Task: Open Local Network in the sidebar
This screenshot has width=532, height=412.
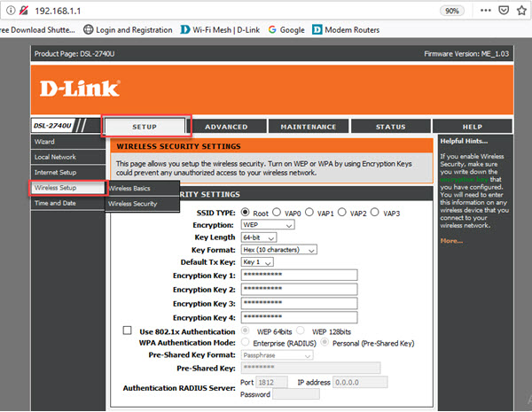Action: 68,157
